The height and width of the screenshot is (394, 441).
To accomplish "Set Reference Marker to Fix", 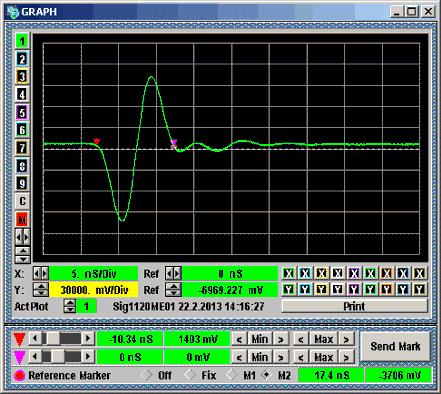I will (190, 375).
